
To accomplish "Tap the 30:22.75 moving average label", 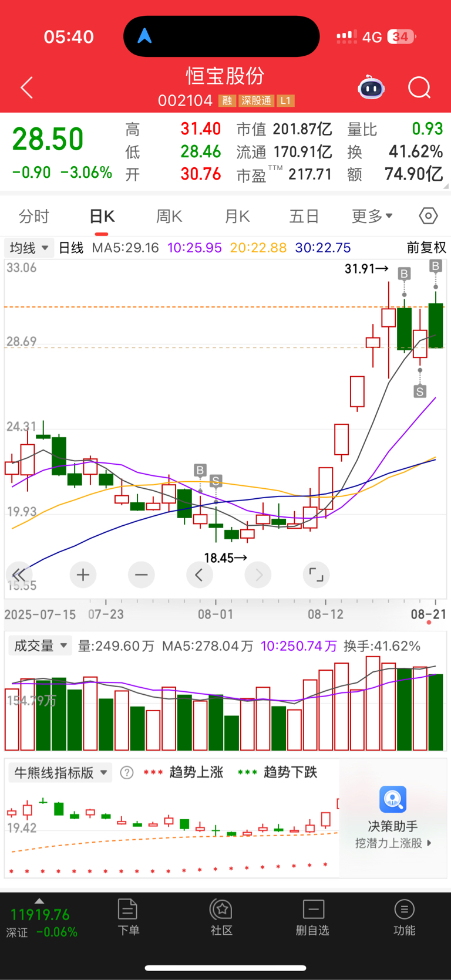I will click(323, 248).
